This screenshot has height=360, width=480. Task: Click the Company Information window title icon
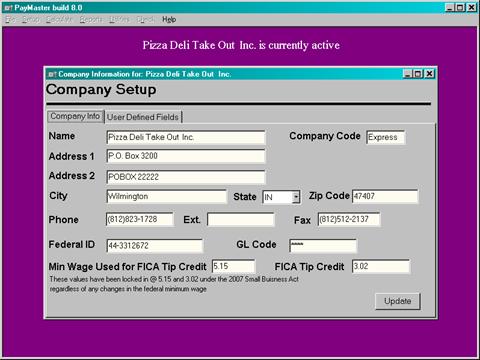[x=52, y=74]
